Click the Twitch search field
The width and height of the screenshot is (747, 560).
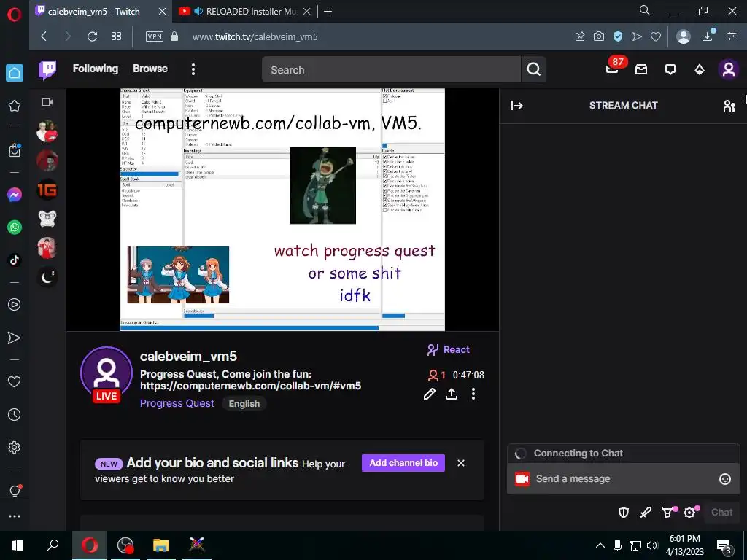pyautogui.click(x=391, y=69)
